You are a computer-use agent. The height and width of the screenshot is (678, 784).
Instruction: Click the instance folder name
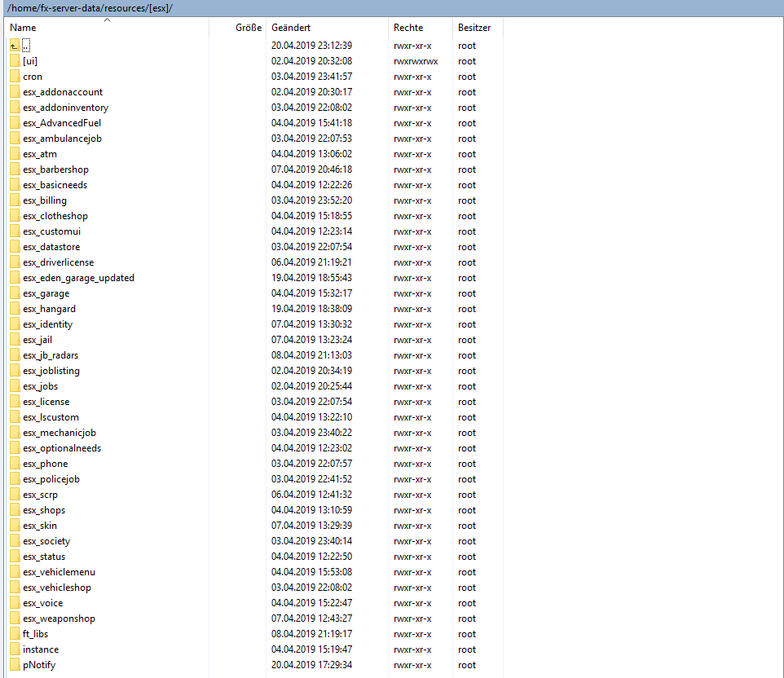click(41, 649)
